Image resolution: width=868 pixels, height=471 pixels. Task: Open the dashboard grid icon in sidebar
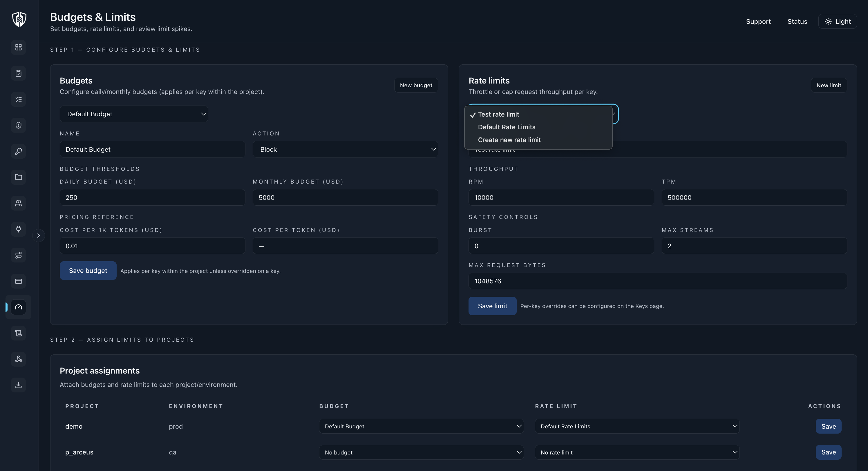[18, 48]
